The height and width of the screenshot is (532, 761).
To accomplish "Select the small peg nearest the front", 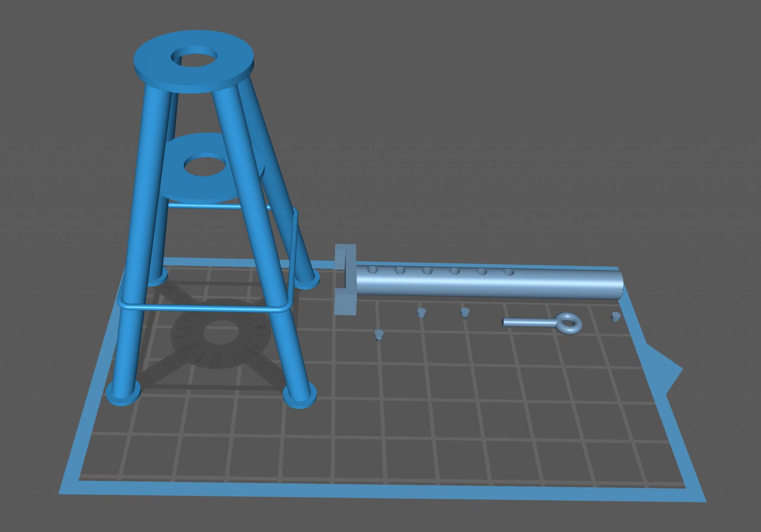I will tap(379, 335).
